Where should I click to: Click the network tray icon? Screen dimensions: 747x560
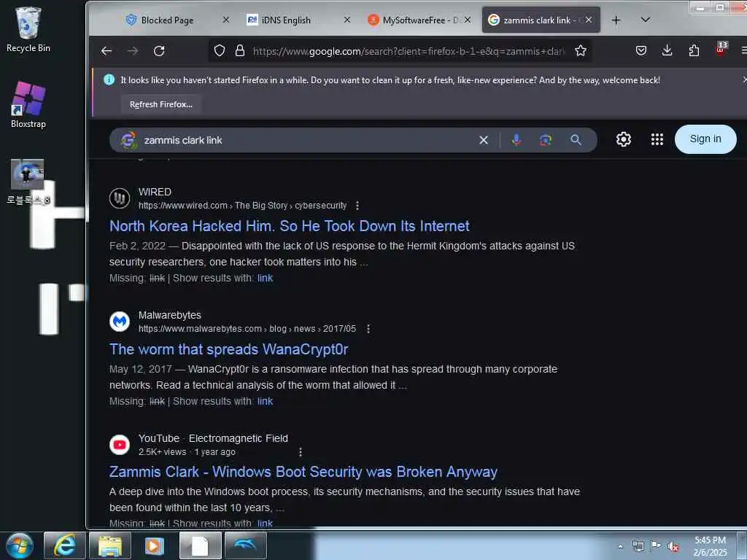pyautogui.click(x=638, y=546)
